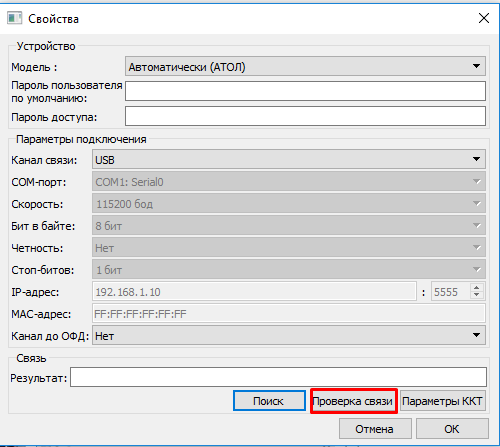Screen dimensions: 500x447
Task: Open the COM-порт dropdown
Action: click(289, 181)
